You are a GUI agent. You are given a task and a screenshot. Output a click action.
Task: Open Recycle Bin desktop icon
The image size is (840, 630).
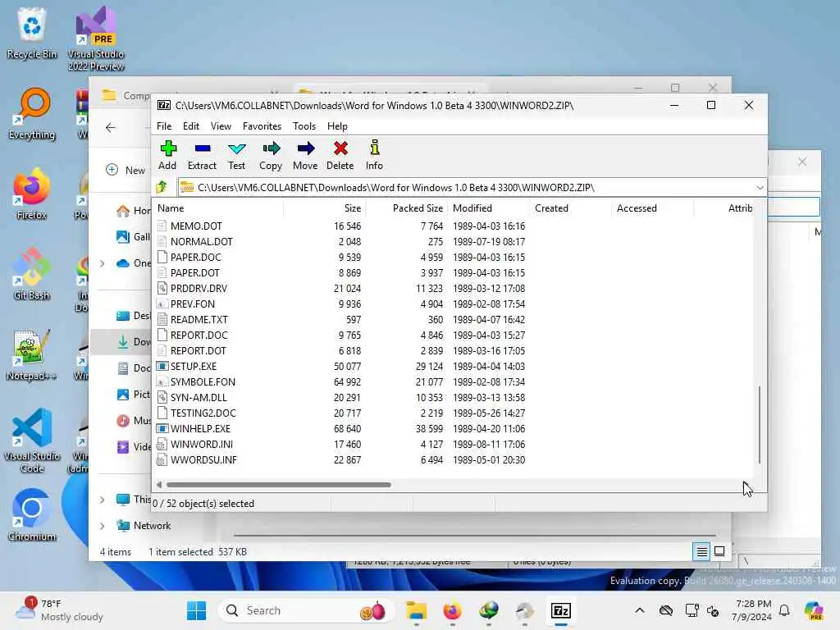(32, 33)
